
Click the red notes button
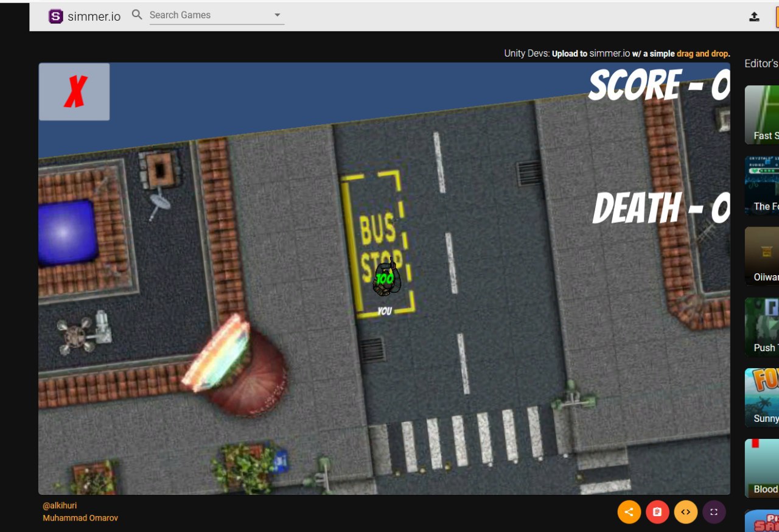[657, 512]
